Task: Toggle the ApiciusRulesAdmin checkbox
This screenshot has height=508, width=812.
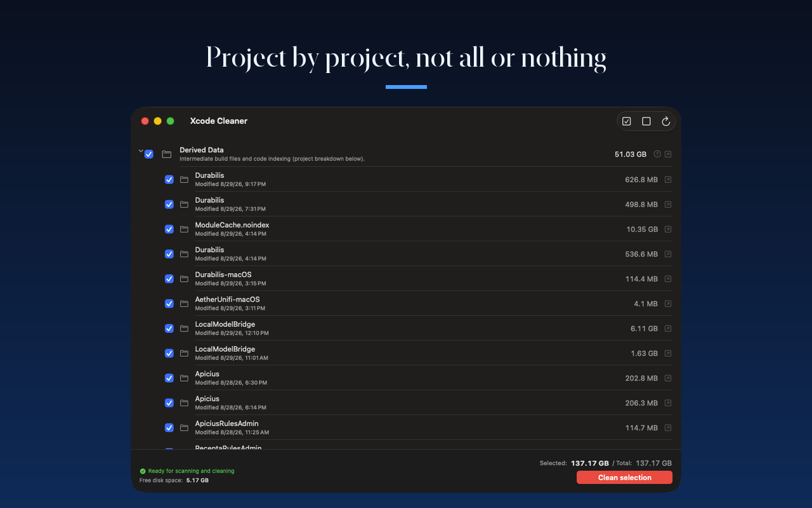Action: [x=169, y=427]
